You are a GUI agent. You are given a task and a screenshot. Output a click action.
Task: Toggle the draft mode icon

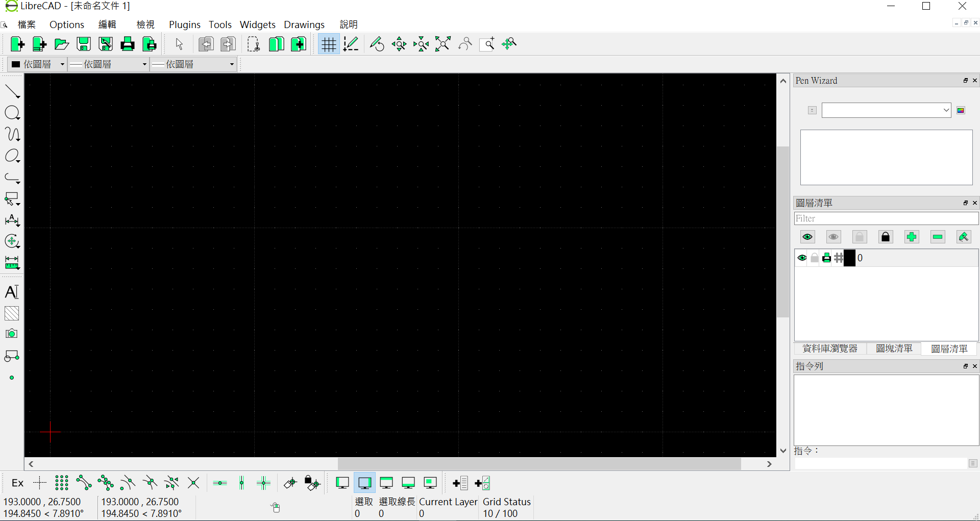[x=351, y=44]
